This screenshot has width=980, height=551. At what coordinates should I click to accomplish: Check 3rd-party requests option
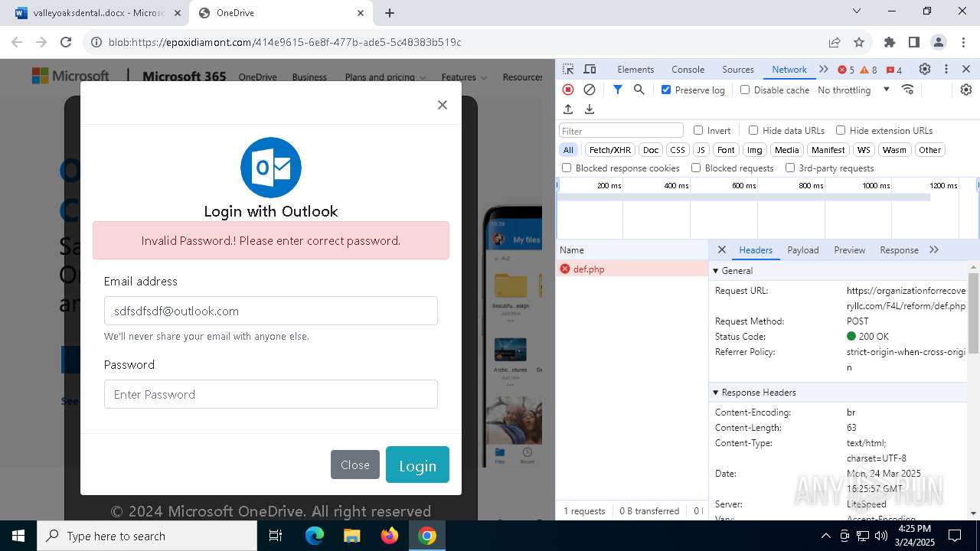click(x=790, y=168)
